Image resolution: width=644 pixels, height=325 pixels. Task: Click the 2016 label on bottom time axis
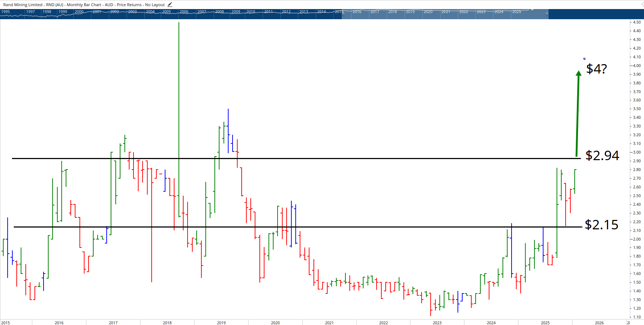pyautogui.click(x=59, y=322)
